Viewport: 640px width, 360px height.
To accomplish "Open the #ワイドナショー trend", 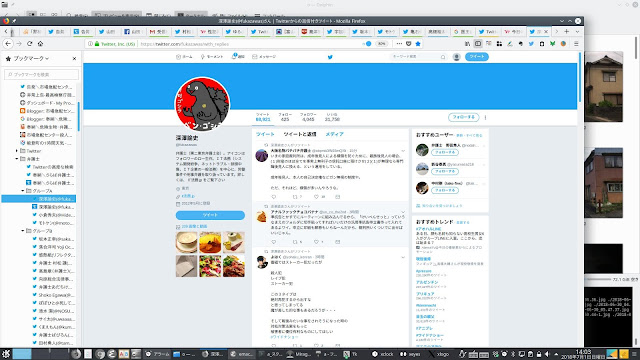I will click(x=429, y=336).
